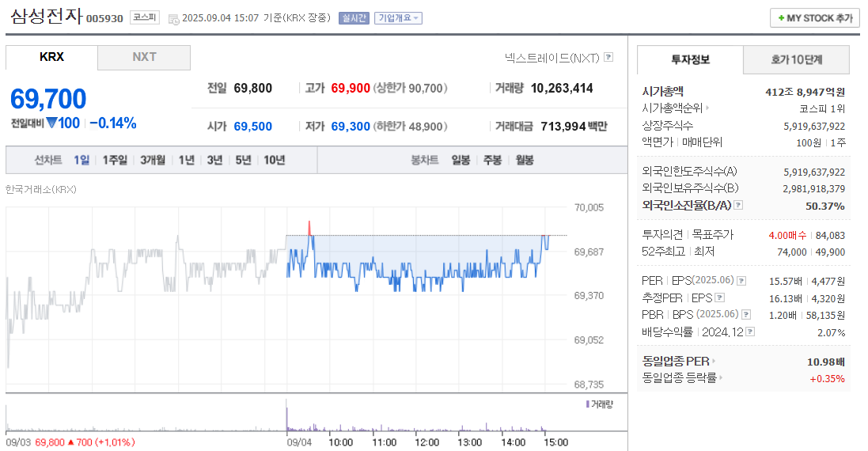Click the 실시간 badge
This screenshot has height=451, width=868.
click(x=353, y=18)
